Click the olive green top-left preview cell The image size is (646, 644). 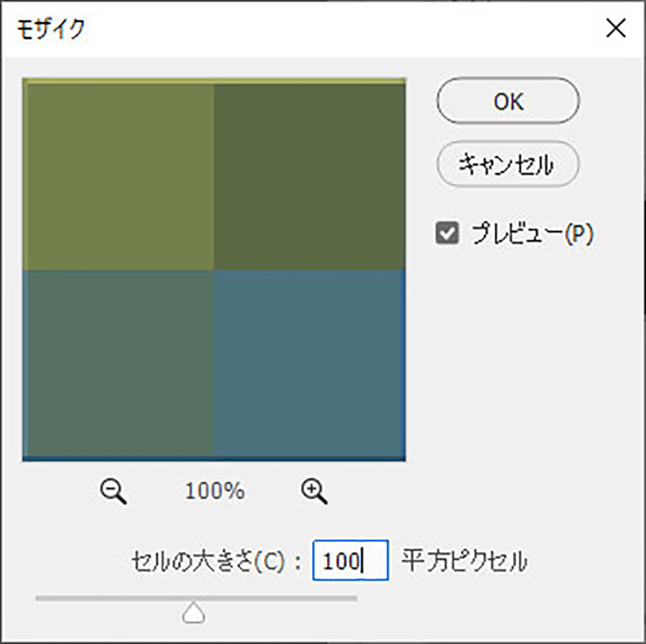pos(119,177)
